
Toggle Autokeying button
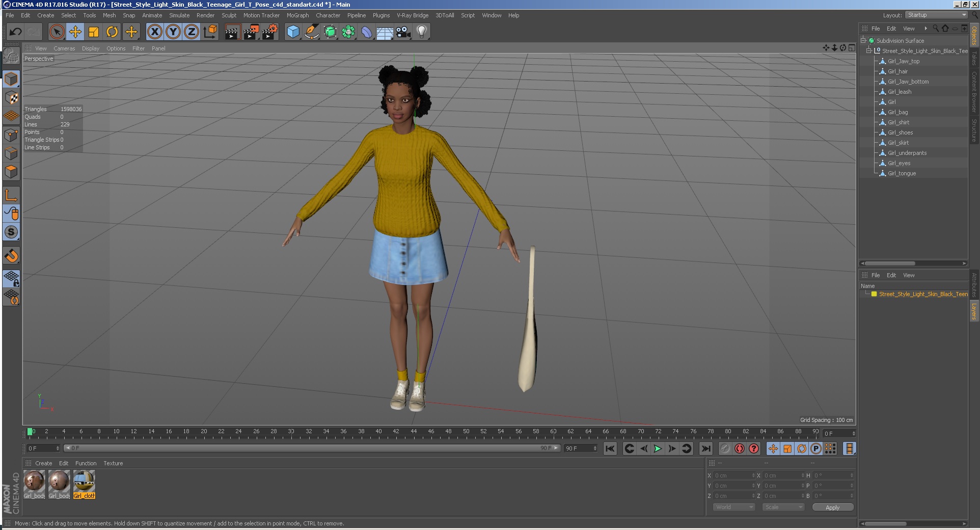(x=739, y=448)
